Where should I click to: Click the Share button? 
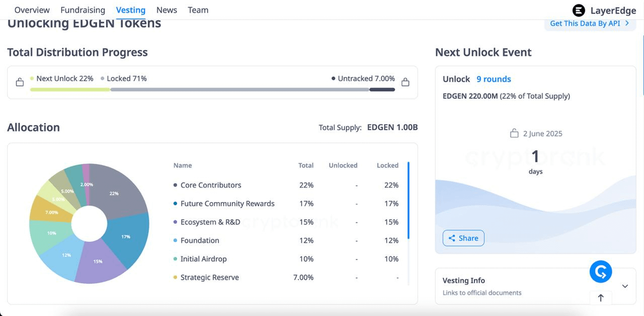[x=463, y=238]
